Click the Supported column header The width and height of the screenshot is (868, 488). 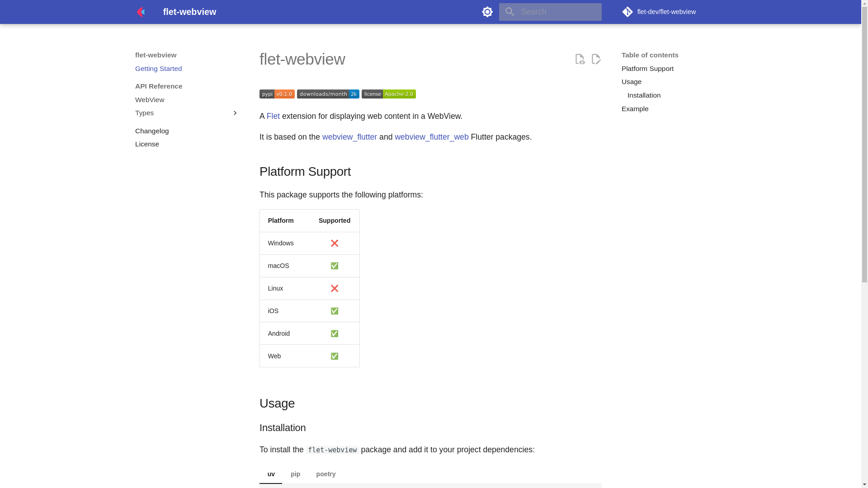pyautogui.click(x=335, y=221)
